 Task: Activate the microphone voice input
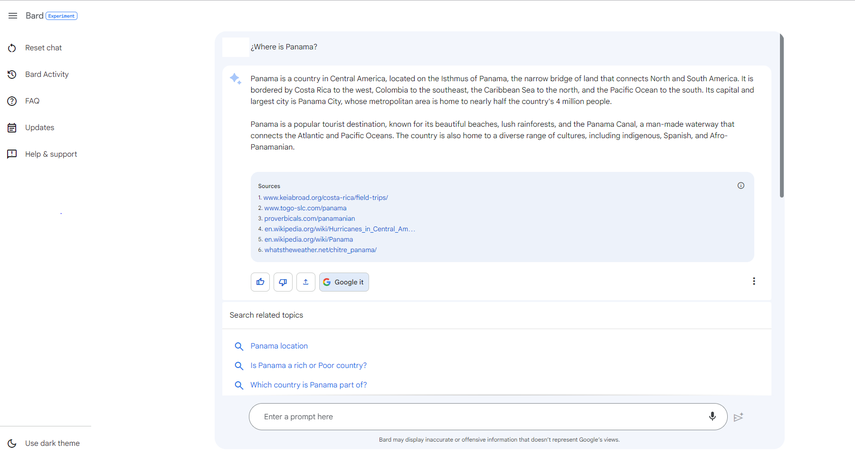click(712, 417)
